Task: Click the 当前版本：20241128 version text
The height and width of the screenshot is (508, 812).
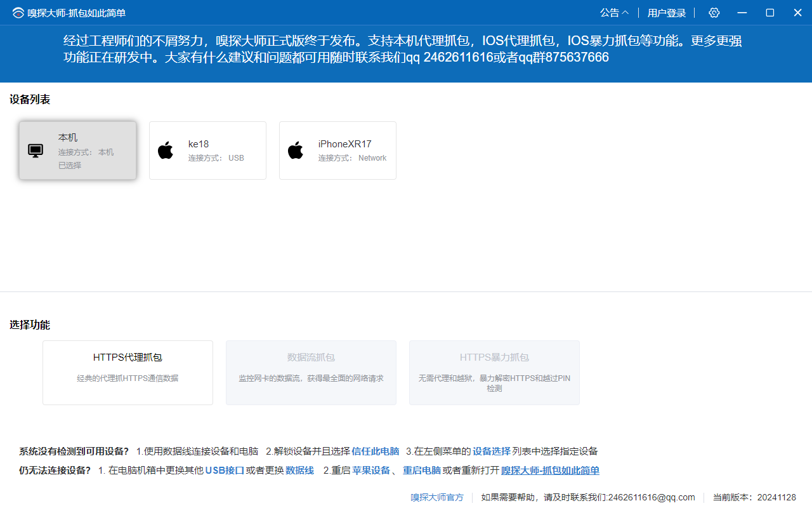Action: click(x=754, y=497)
